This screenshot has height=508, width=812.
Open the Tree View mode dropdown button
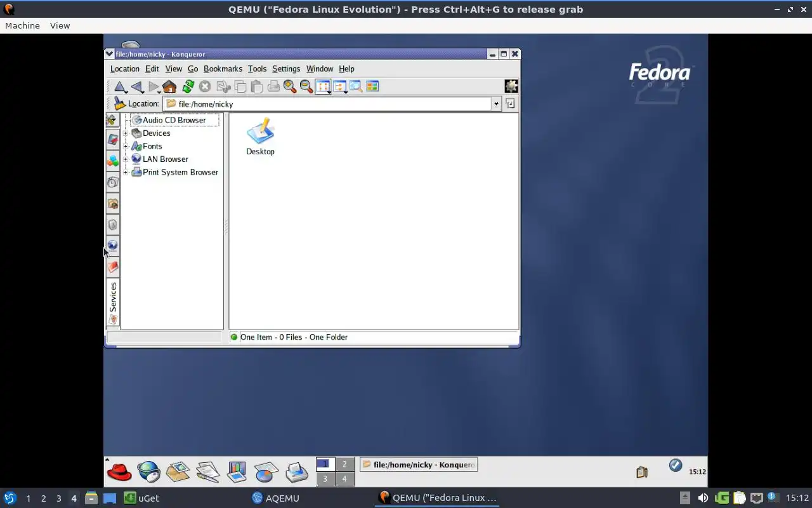(x=340, y=86)
